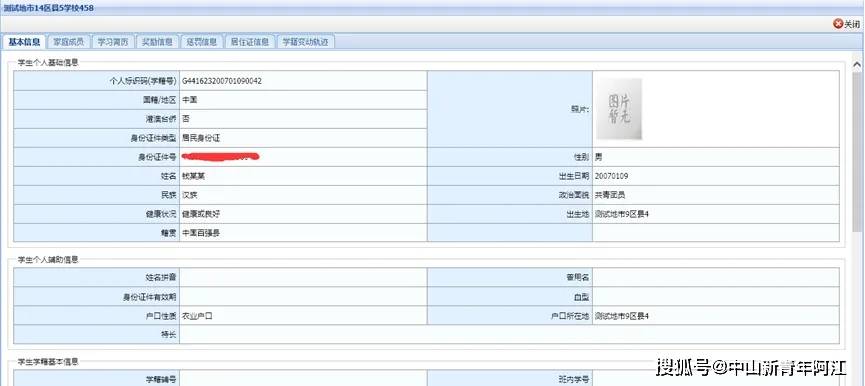The width and height of the screenshot is (865, 386).
Task: Click the 特长 label
Action: coord(169,334)
